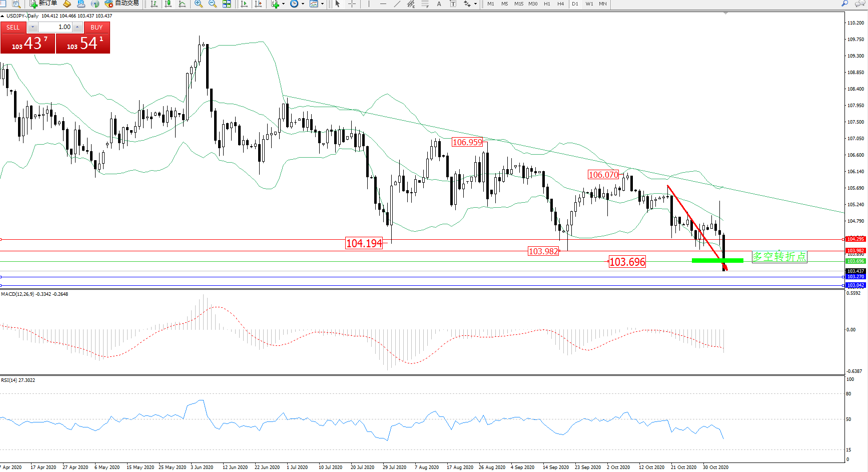Image resolution: width=868 pixels, height=472 pixels.
Task: Zoom in on the chart
Action: click(199, 4)
